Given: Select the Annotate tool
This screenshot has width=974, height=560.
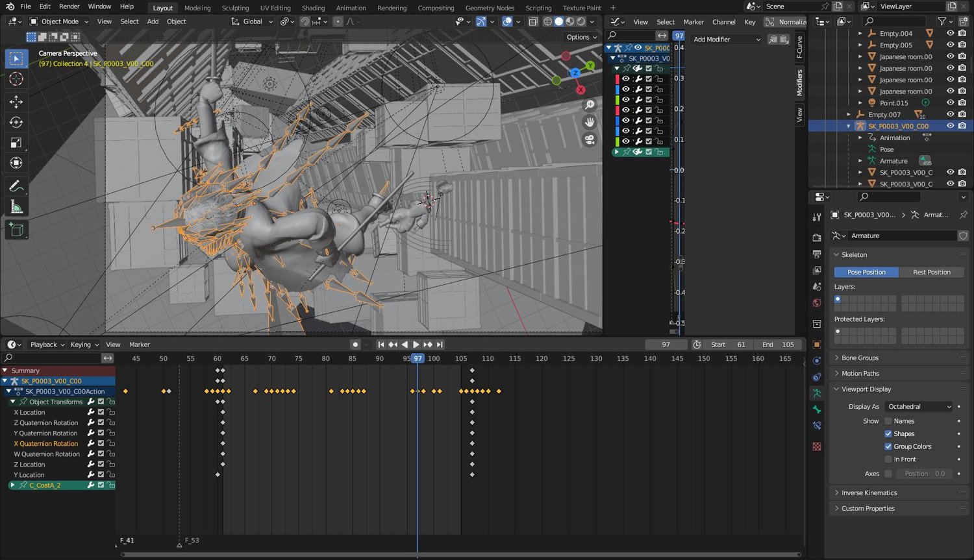Looking at the screenshot, I should (x=16, y=186).
